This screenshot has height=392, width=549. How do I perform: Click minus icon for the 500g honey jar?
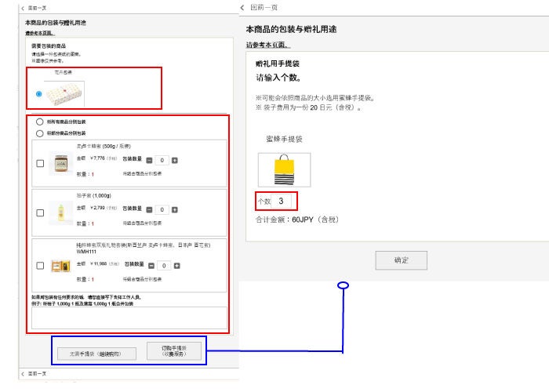150,160
